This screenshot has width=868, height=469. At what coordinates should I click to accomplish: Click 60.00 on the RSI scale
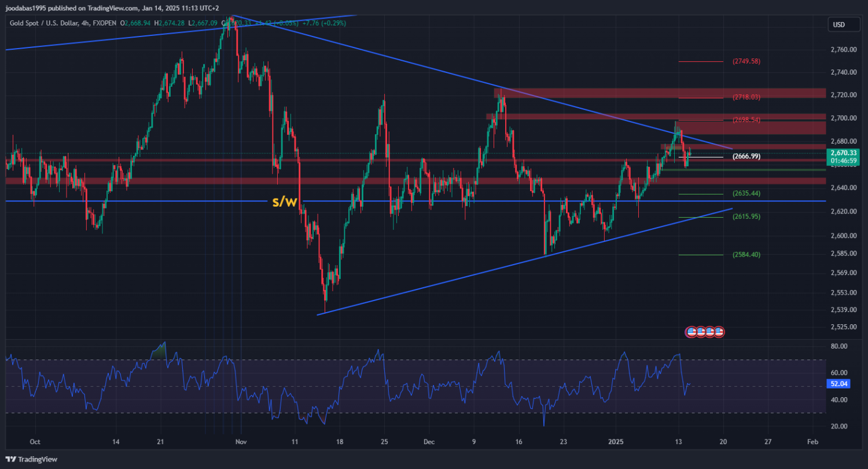coord(839,373)
